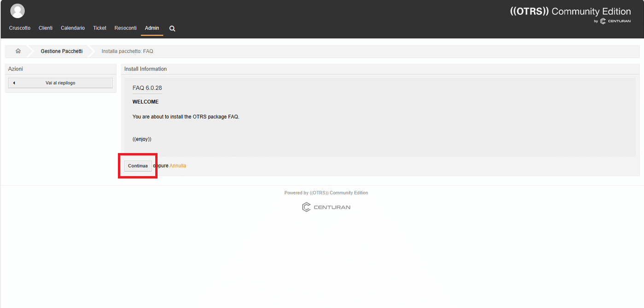Open the Ticket menu
The height and width of the screenshot is (308, 644).
click(100, 28)
